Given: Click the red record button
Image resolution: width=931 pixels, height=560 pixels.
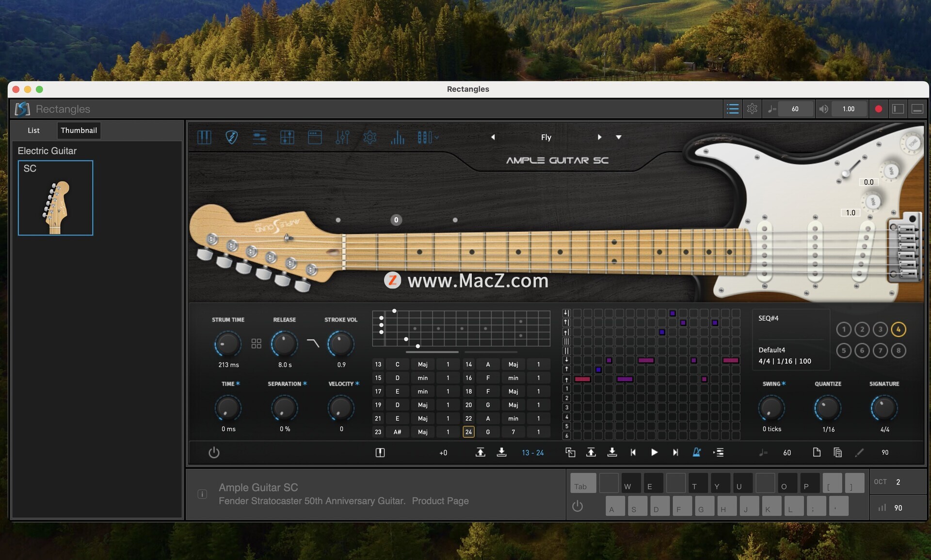Looking at the screenshot, I should [878, 109].
